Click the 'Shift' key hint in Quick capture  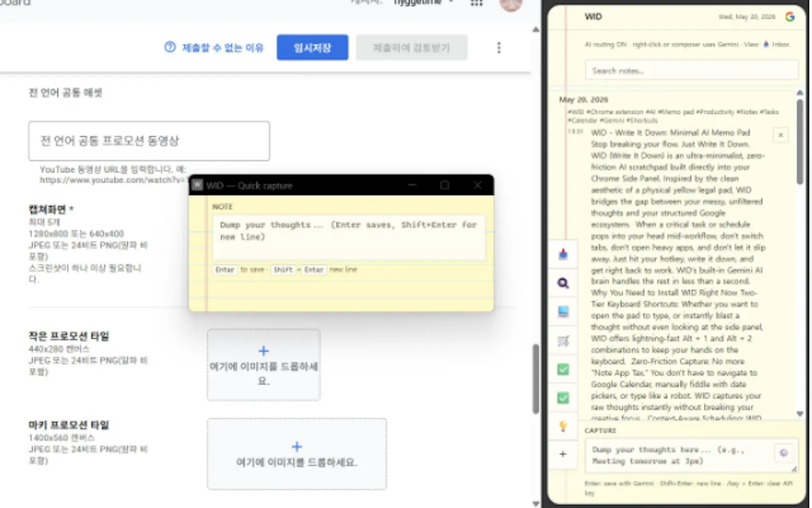[x=283, y=270]
